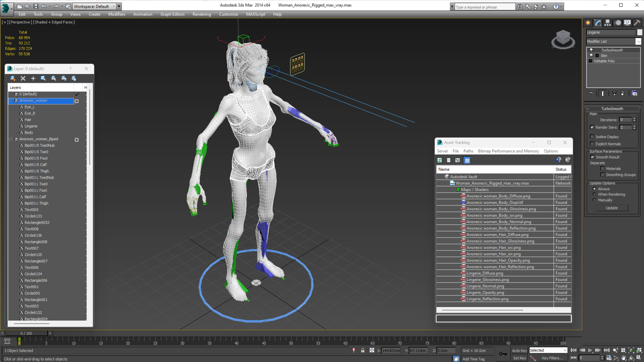Viewport: 644px width, 362px height.
Task: Switch Asset Tracking to table view
Action: (x=467, y=160)
